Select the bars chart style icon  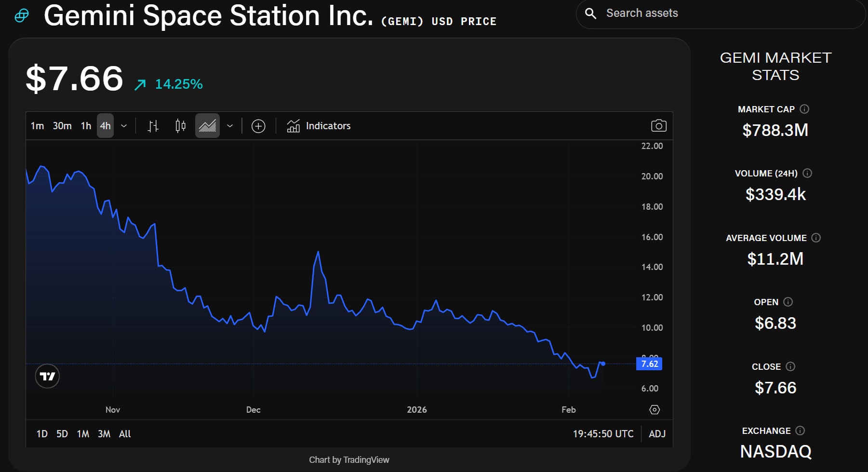153,126
